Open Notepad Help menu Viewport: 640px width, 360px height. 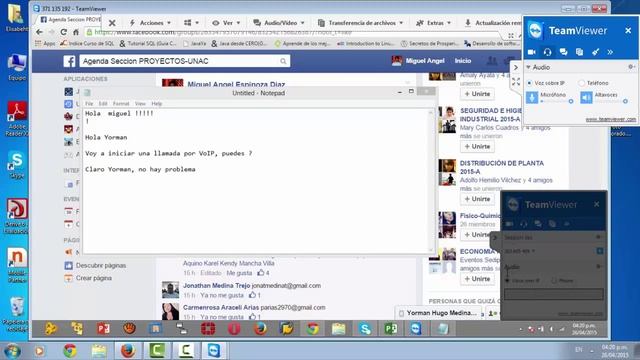click(x=157, y=104)
